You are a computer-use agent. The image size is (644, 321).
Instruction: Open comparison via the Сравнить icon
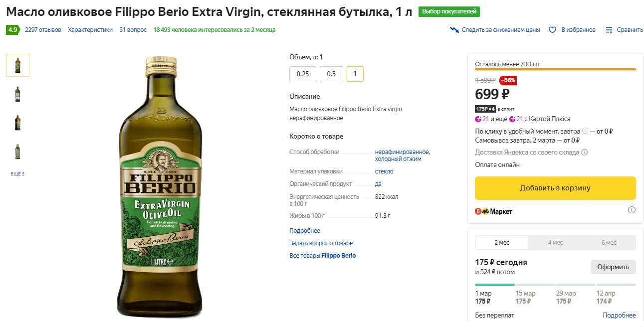pos(609,29)
